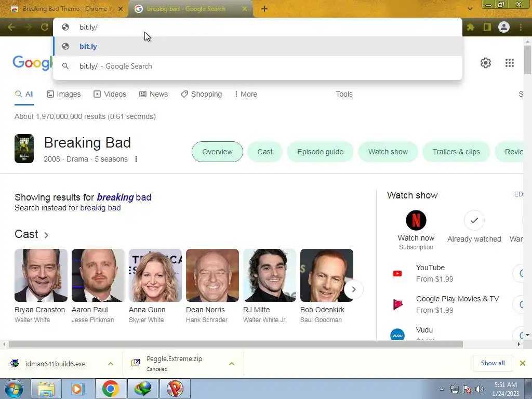The width and height of the screenshot is (532, 399).
Task: Open Aaron Paul cast photo
Action: pyautogui.click(x=98, y=275)
